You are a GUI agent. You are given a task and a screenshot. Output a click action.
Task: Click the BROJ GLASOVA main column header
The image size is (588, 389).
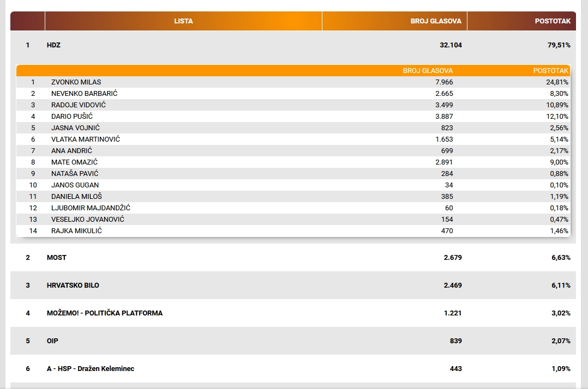394,21
